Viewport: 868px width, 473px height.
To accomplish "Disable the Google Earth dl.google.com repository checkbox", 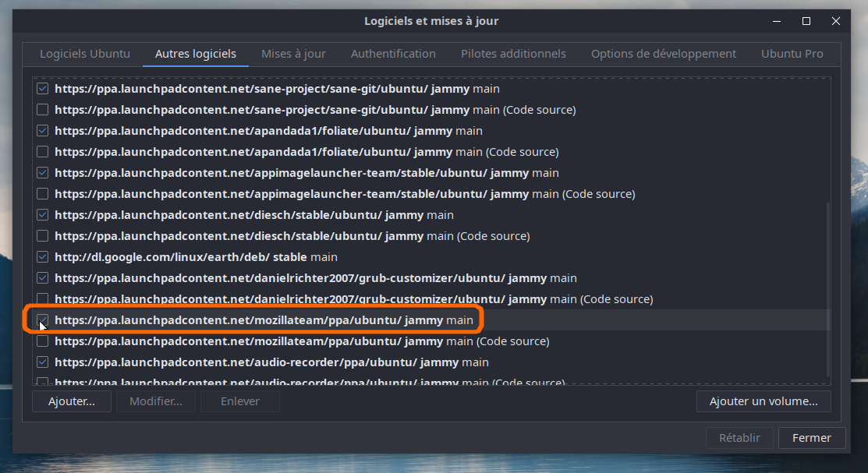I will coord(43,257).
